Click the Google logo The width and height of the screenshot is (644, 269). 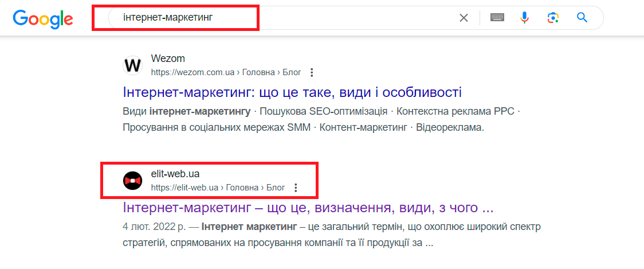[43, 18]
